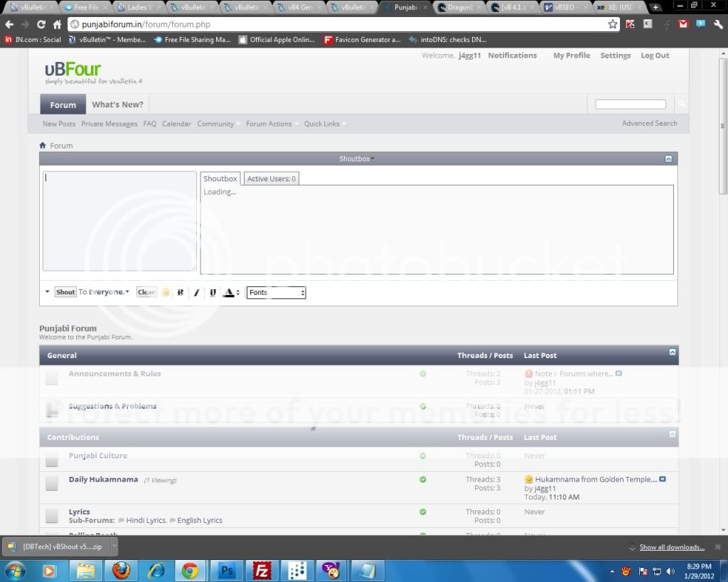The height and width of the screenshot is (582, 728).
Task: Collapse the Shoutbox panel
Action: coord(668,158)
